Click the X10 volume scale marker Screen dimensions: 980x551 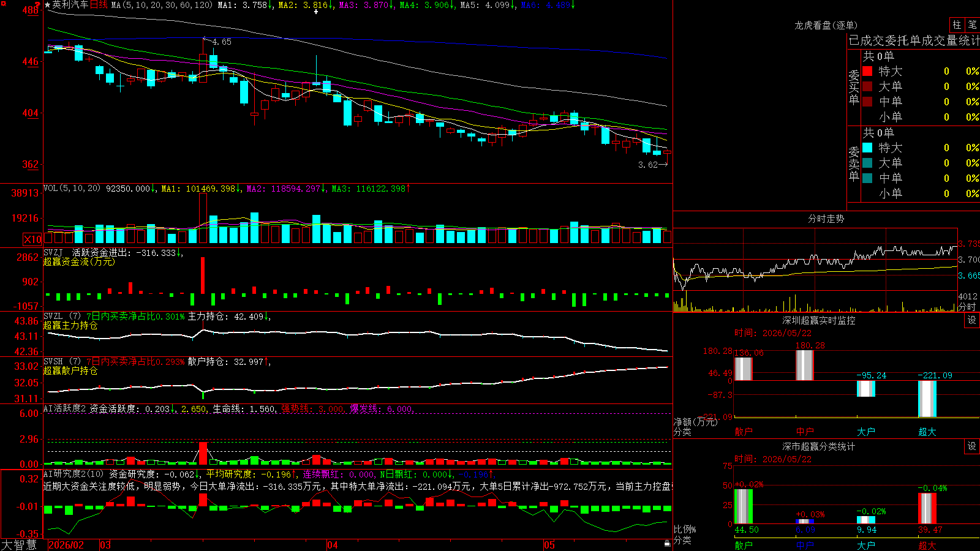(x=32, y=239)
